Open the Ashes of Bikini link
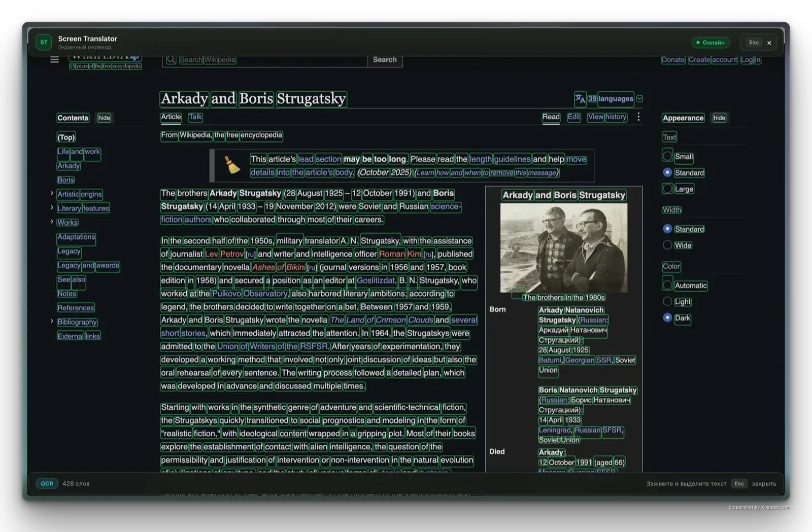 [x=279, y=267]
